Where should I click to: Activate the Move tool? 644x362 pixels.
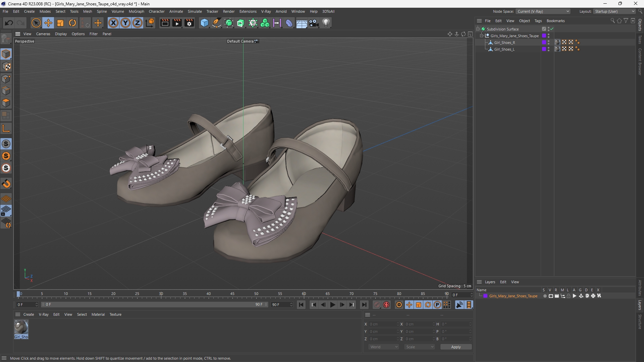pyautogui.click(x=48, y=23)
